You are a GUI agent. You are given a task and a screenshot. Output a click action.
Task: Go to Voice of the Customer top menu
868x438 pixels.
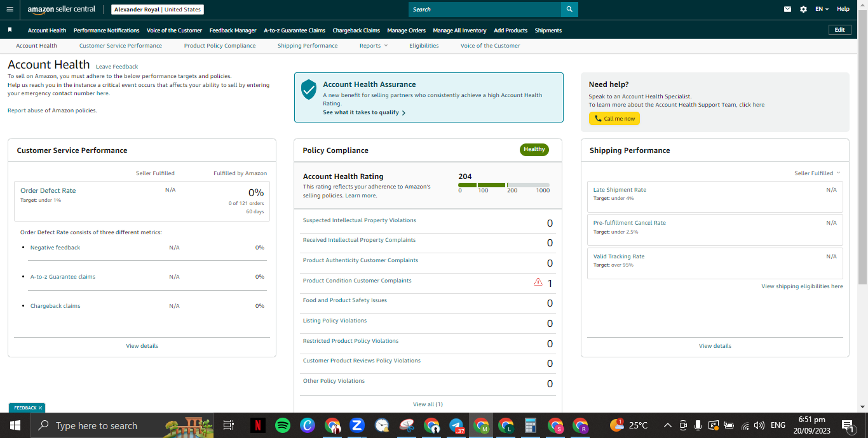pyautogui.click(x=174, y=30)
